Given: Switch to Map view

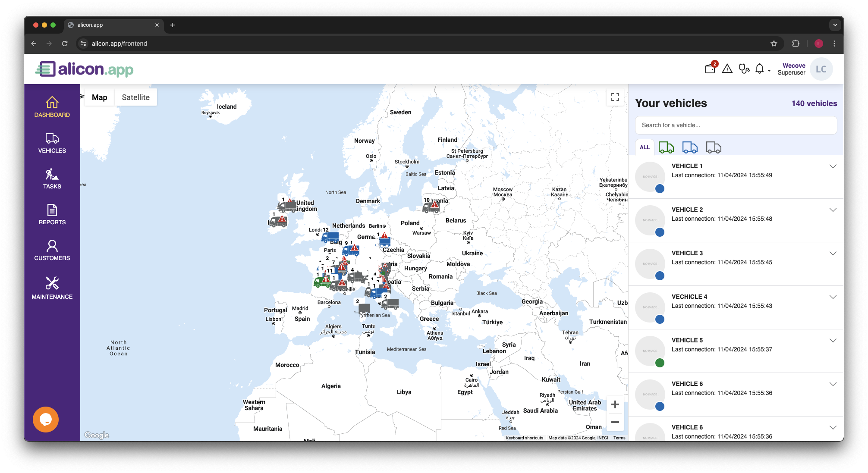Looking at the screenshot, I should tap(99, 97).
